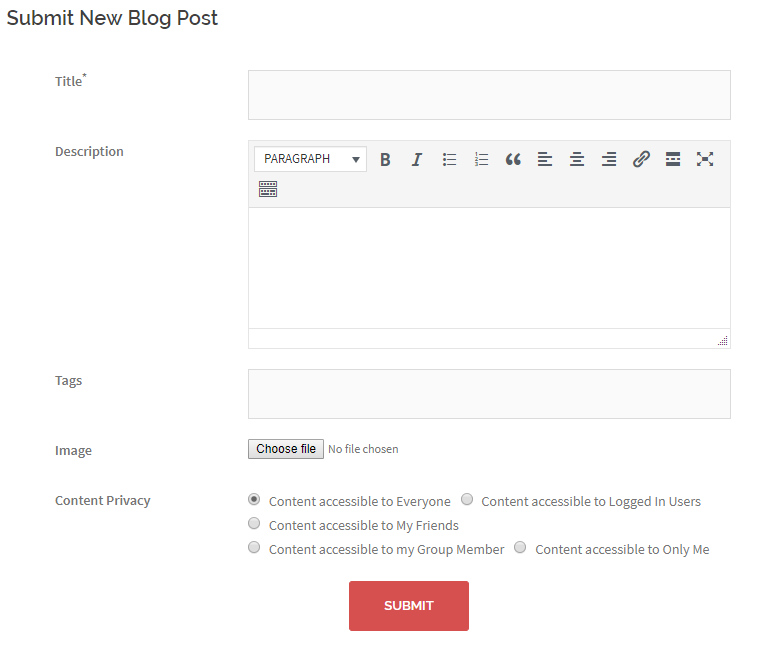Insert a Read More tag

tap(673, 159)
